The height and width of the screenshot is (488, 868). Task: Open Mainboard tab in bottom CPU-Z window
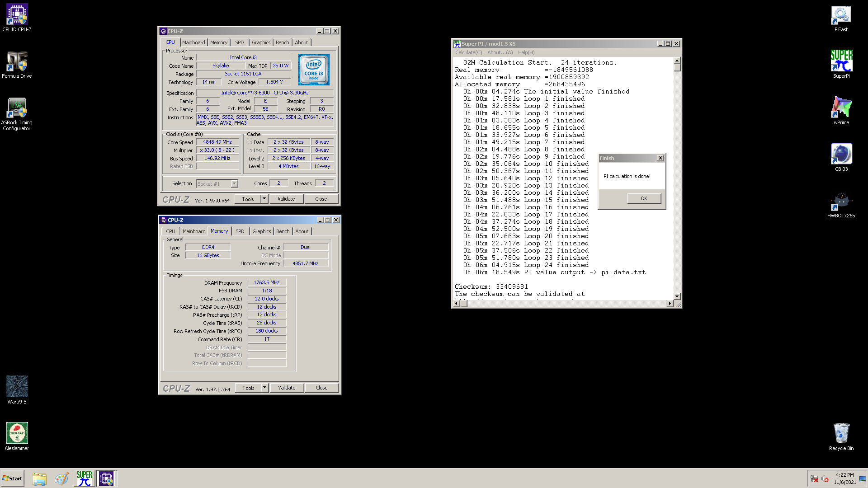tap(194, 231)
